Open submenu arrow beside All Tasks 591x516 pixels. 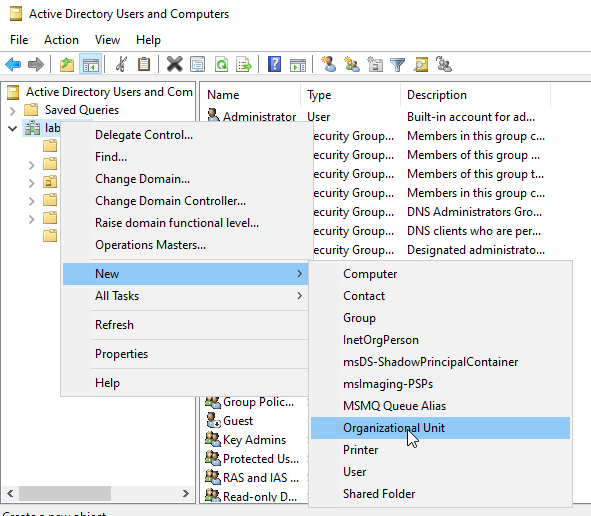[x=300, y=296]
